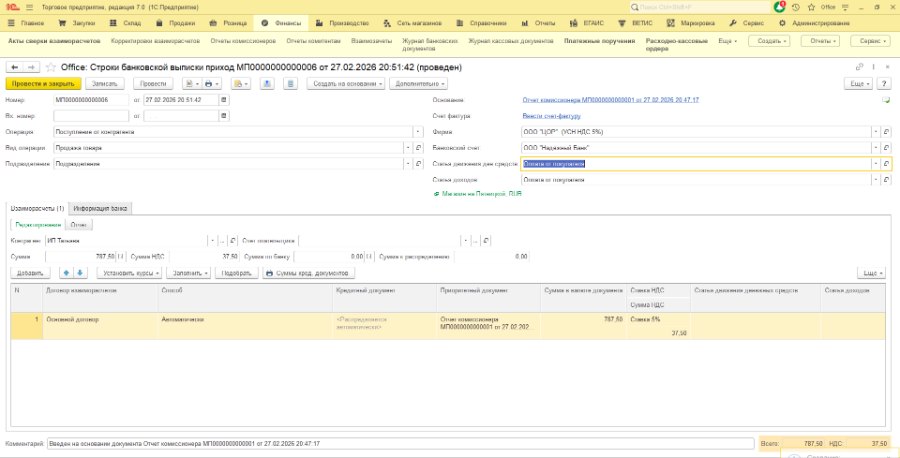
Task: Expand the Операция dropdown list
Action: click(419, 131)
